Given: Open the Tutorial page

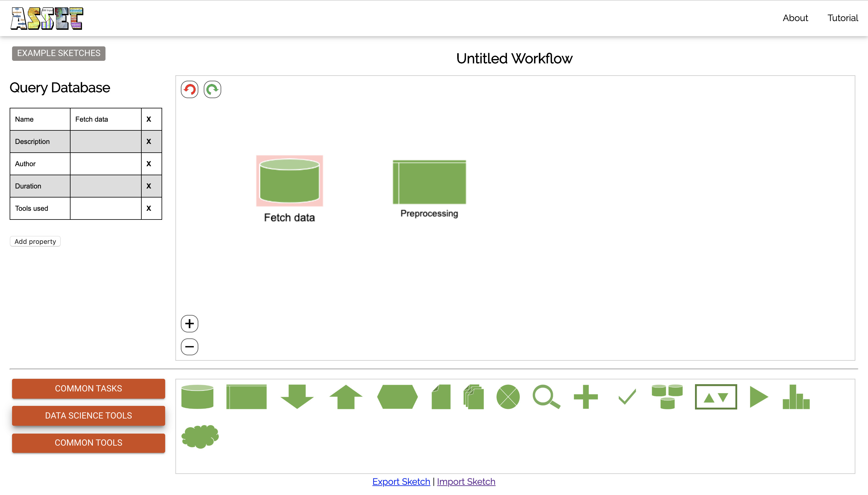Looking at the screenshot, I should point(842,18).
